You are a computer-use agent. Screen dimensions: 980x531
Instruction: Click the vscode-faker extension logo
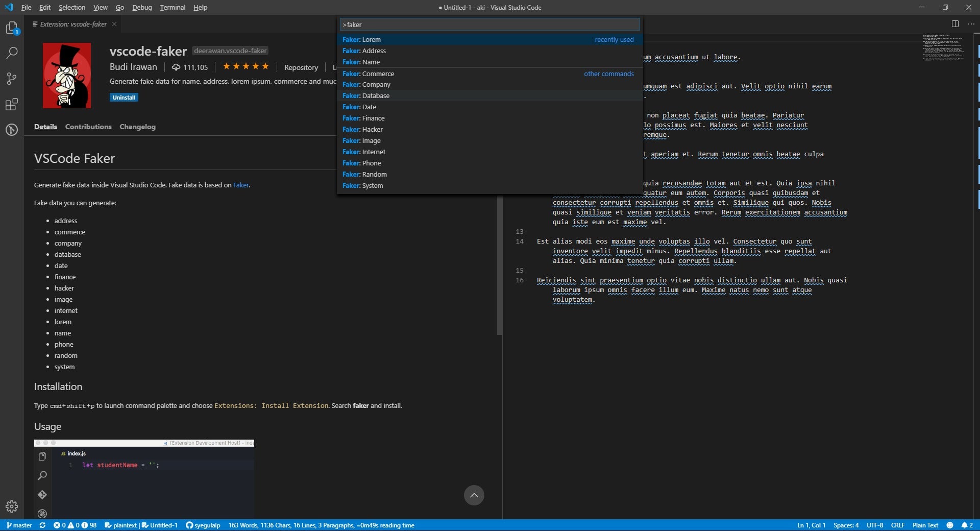(67, 76)
